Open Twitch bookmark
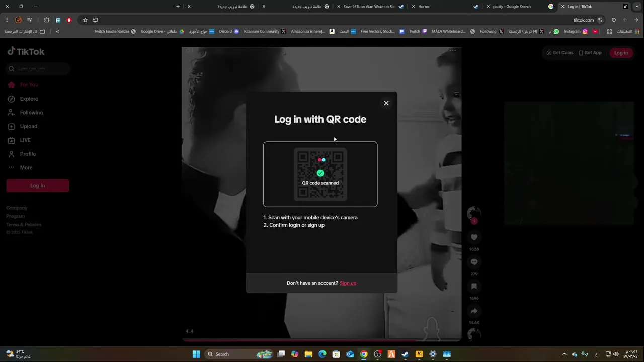The image size is (644, 362). [x=418, y=31]
